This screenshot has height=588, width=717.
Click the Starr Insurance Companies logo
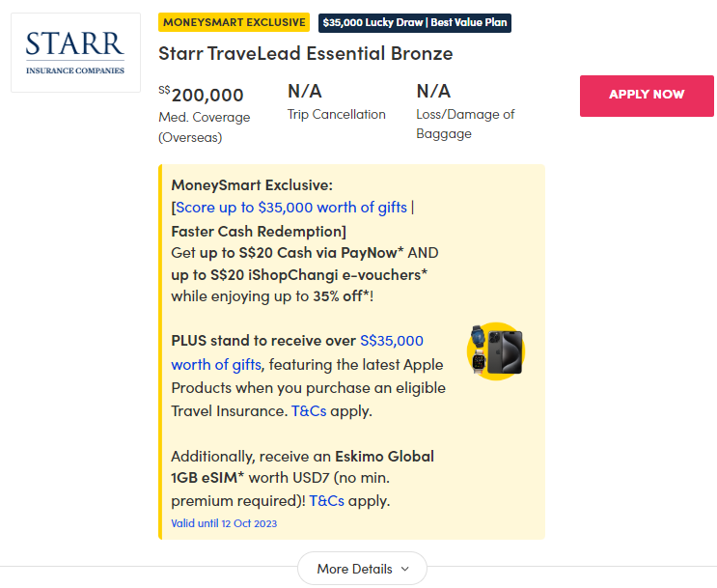click(75, 52)
